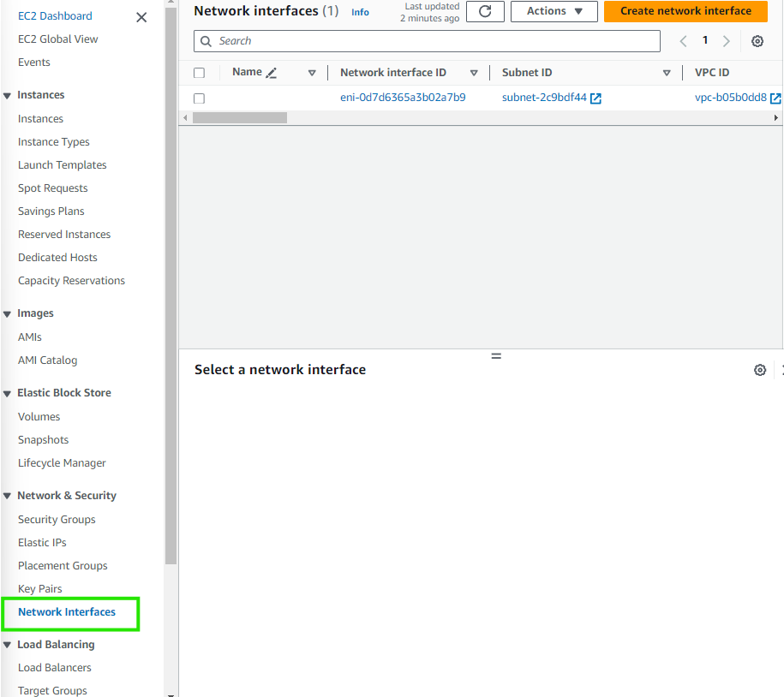This screenshot has height=697, width=784.
Task: Sort by Network interface ID column arrow
Action: pyautogui.click(x=474, y=74)
